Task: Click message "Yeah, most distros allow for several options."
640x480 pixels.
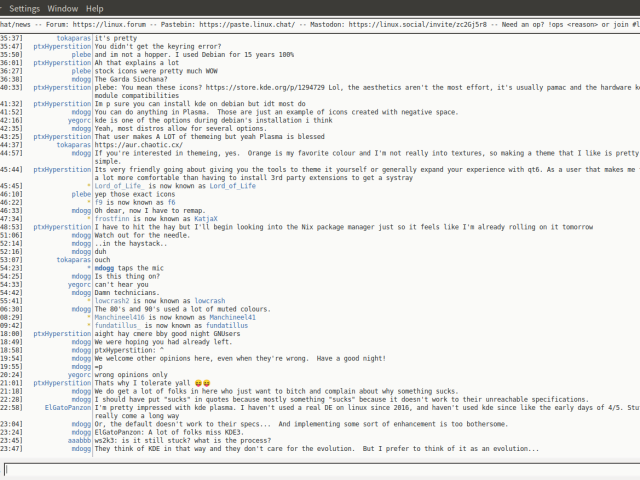Action: point(181,129)
